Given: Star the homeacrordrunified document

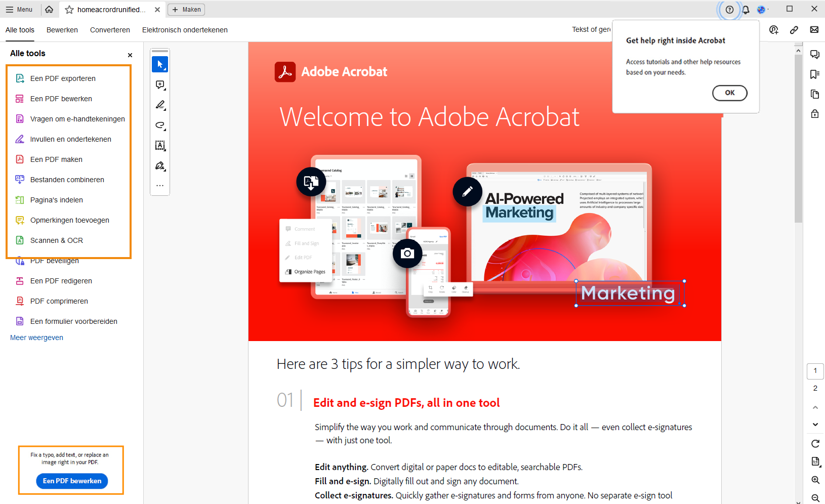Looking at the screenshot, I should click(69, 10).
